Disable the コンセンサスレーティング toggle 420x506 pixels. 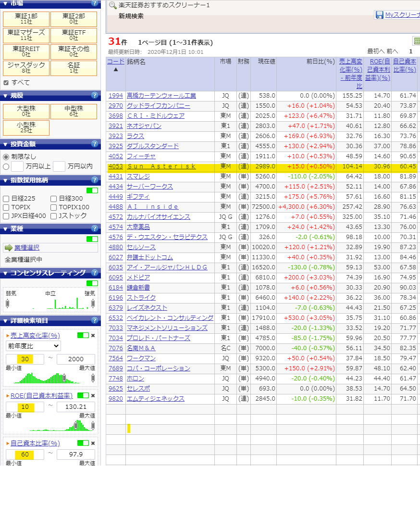(92, 283)
